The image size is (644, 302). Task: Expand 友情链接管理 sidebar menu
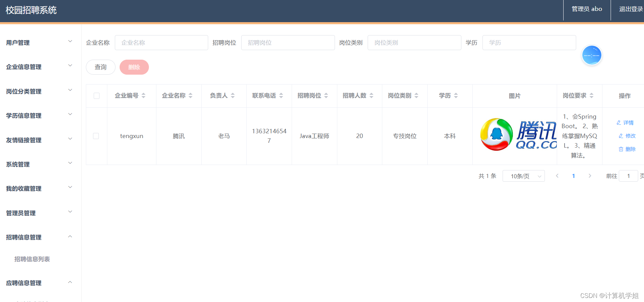click(x=41, y=140)
